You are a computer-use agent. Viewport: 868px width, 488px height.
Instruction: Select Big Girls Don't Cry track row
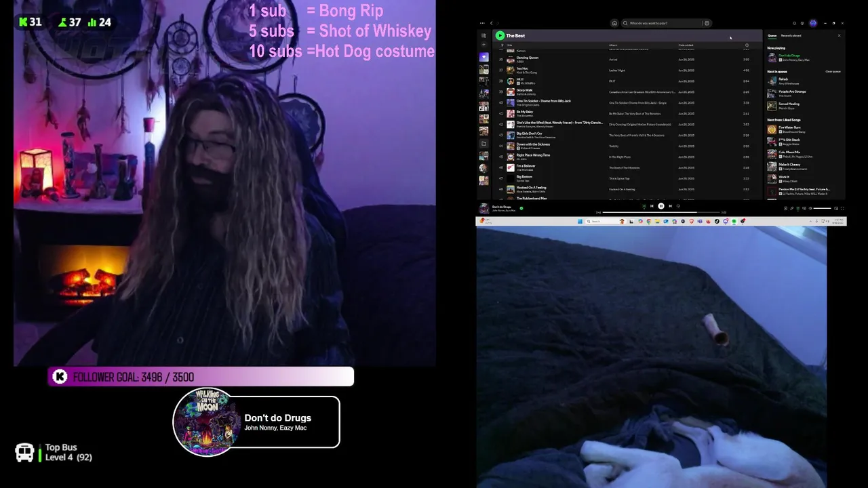tap(624, 135)
